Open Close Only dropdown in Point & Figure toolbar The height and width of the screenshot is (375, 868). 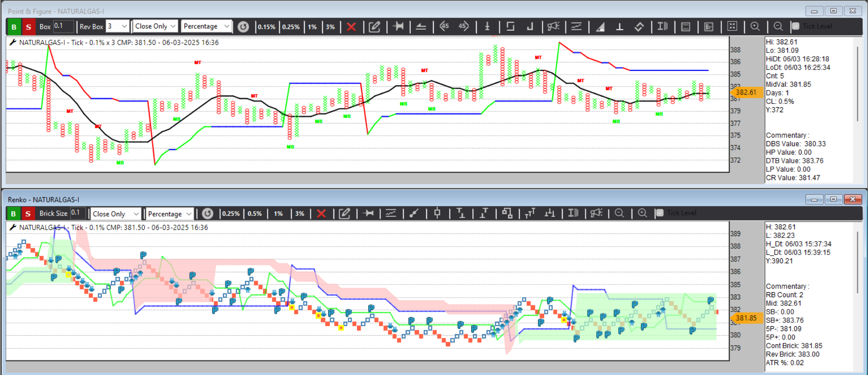point(155,26)
